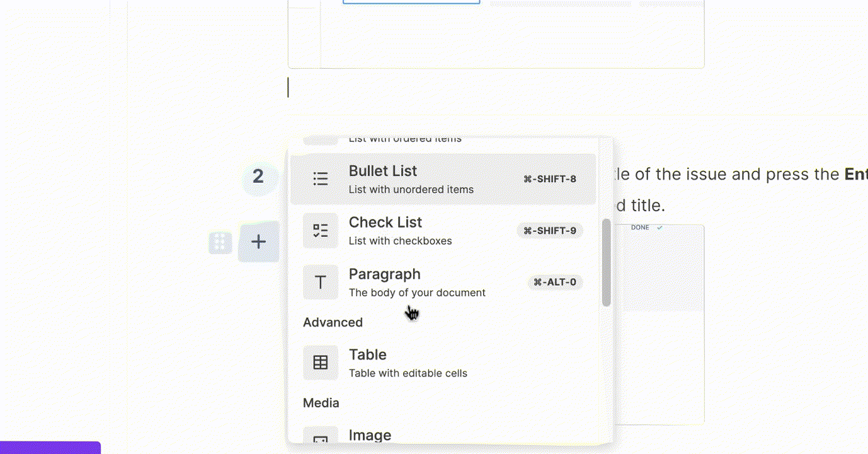Click the purple button at bottom left
The height and width of the screenshot is (454, 868).
[50, 448]
